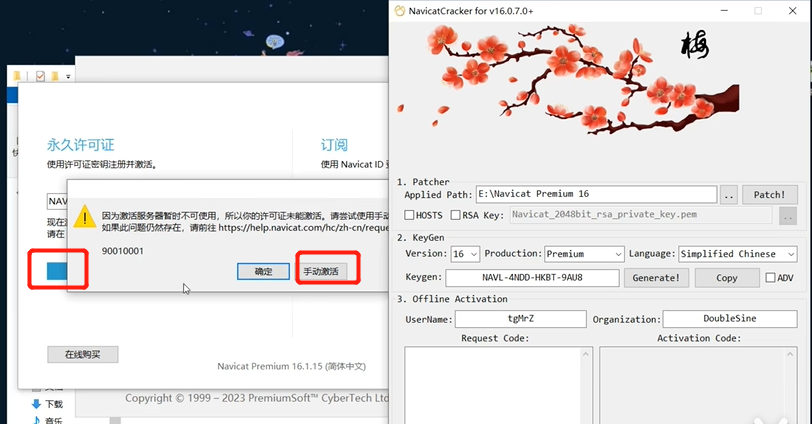Click the Applied Path input field
The height and width of the screenshot is (424, 812).
point(596,194)
